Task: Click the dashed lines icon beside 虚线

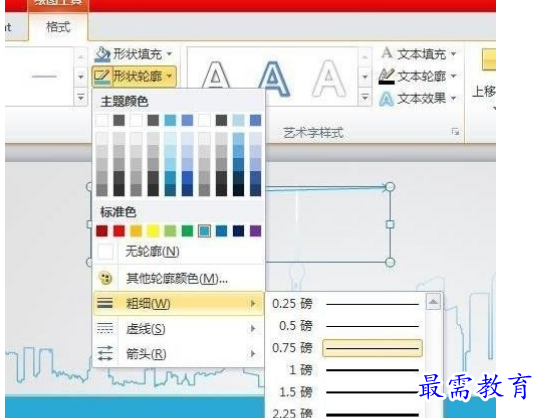Action: 105,328
